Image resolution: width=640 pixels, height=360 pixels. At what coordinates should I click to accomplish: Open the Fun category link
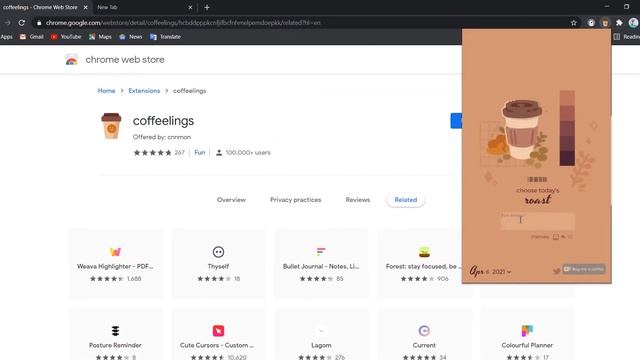coord(200,153)
